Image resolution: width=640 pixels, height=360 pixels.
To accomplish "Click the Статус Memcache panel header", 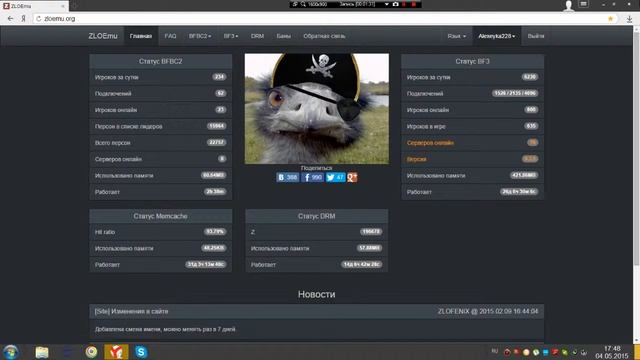I will [x=160, y=216].
